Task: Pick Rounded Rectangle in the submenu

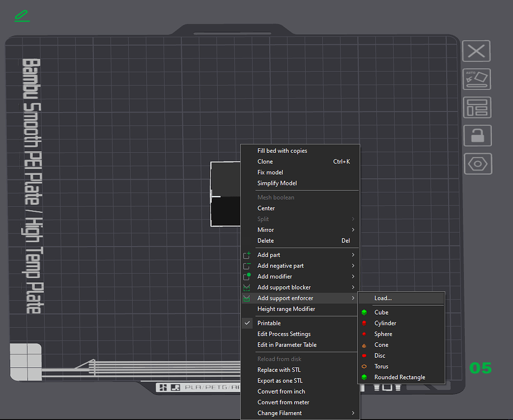Action: tap(402, 377)
